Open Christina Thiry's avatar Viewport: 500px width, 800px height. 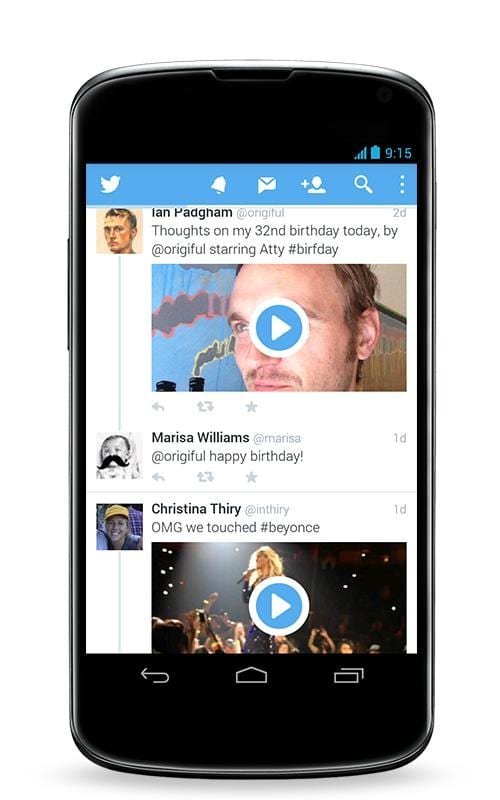pyautogui.click(x=119, y=527)
